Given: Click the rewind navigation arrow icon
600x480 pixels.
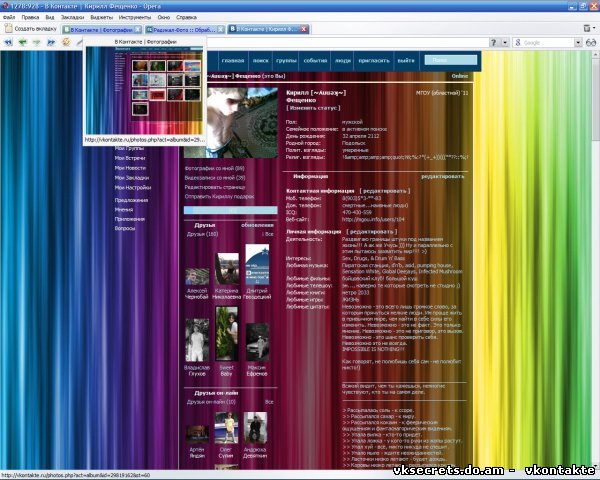Looking at the screenshot, I should pyautogui.click(x=8, y=42).
